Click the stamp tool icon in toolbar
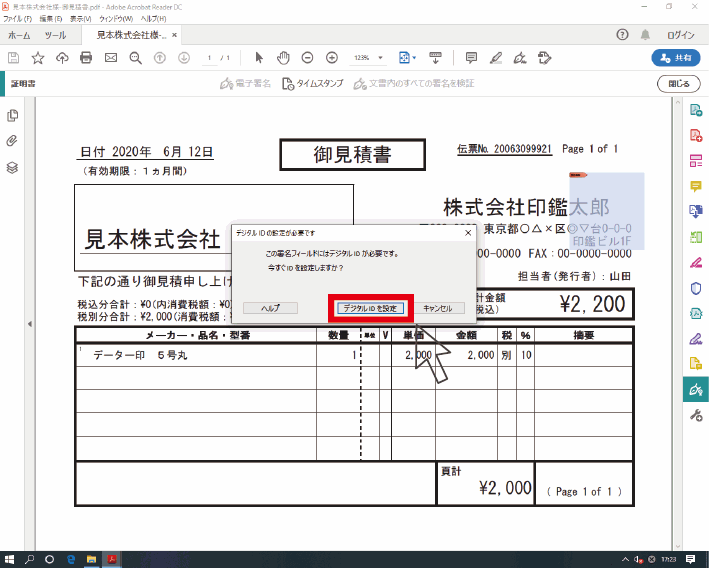Screen dimensions: 709x568 tap(544, 58)
